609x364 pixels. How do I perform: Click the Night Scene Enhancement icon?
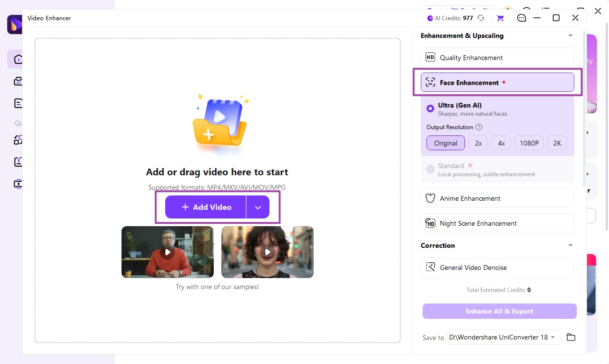coord(430,223)
